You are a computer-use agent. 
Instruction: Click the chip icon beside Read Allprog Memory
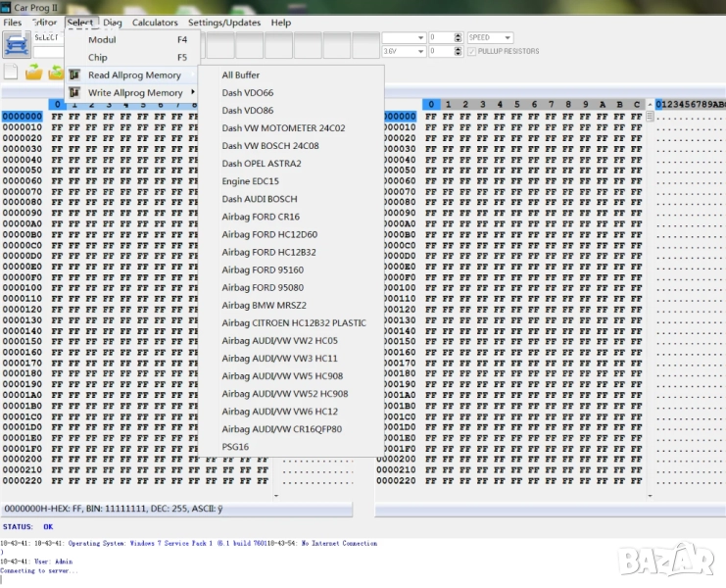(x=74, y=75)
